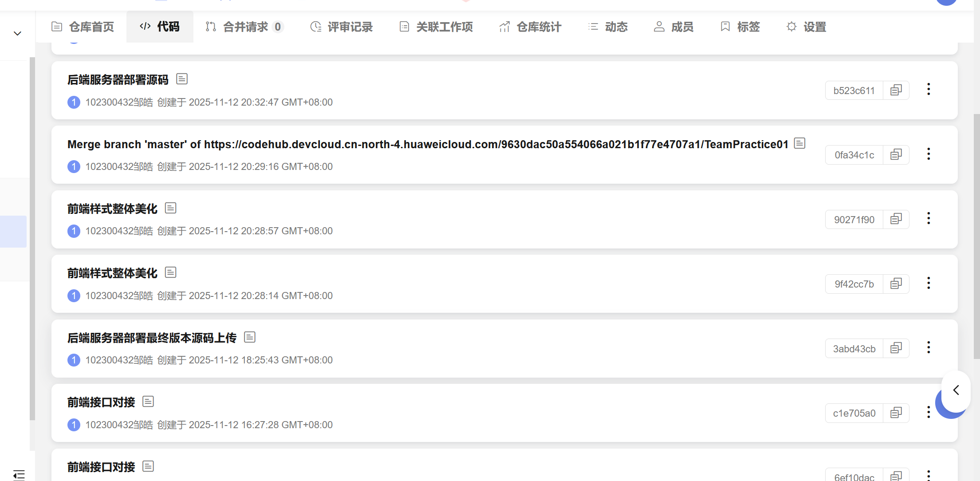Open commit 后端服务器部署源码

pyautogui.click(x=118, y=80)
